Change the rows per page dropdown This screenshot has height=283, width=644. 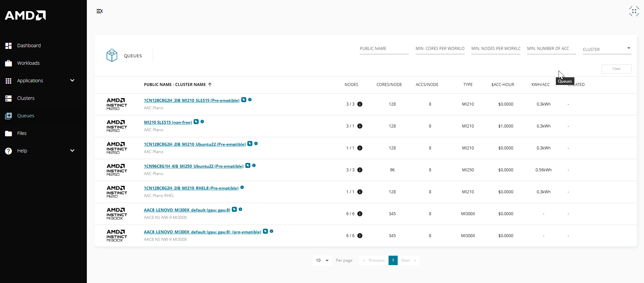click(x=322, y=260)
